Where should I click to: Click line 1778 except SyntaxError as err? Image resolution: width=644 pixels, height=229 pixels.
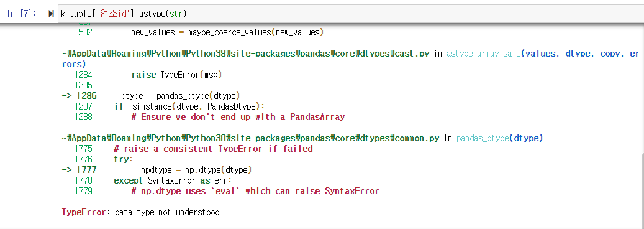pyautogui.click(x=153, y=181)
